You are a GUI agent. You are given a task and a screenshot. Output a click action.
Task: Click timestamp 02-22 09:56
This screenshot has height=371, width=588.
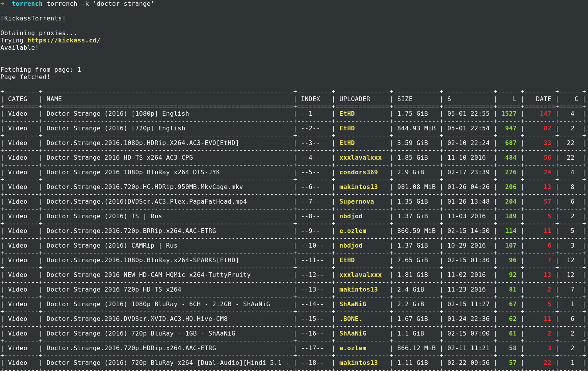click(469, 363)
